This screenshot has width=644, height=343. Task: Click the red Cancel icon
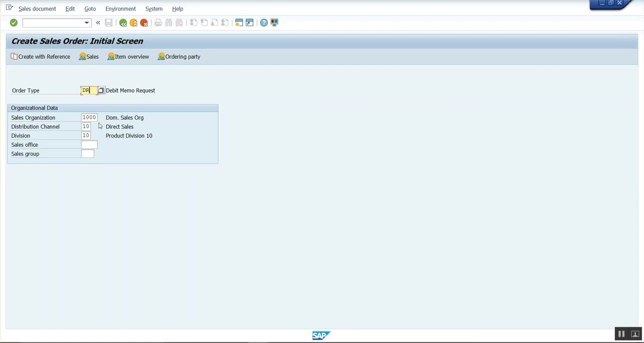tap(144, 23)
